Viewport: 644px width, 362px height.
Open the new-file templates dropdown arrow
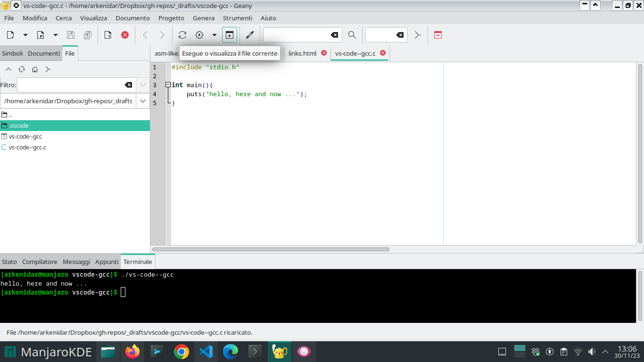click(x=25, y=35)
